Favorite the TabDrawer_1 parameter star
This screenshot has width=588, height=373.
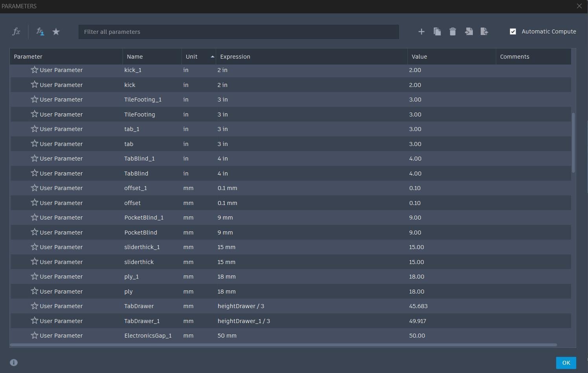35,321
